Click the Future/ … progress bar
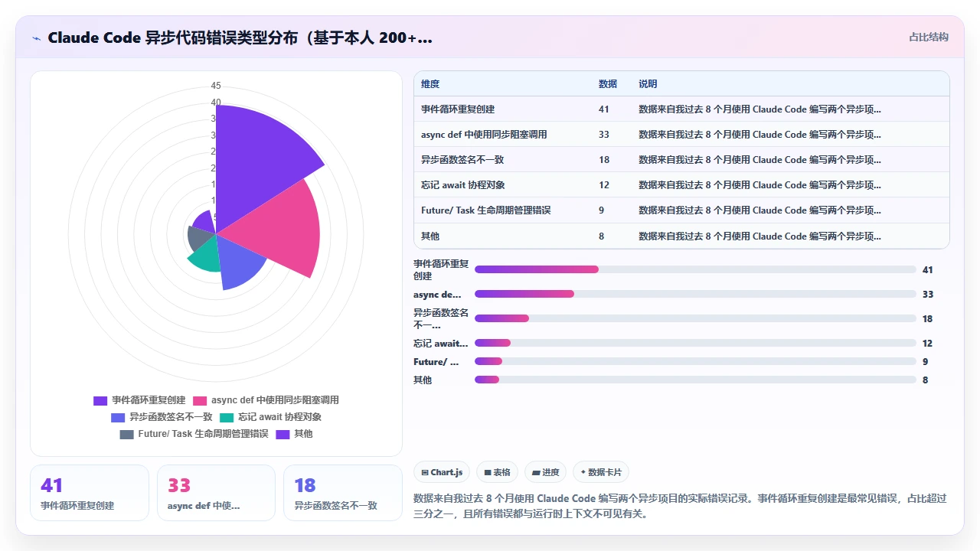The width and height of the screenshot is (980, 551). point(695,361)
